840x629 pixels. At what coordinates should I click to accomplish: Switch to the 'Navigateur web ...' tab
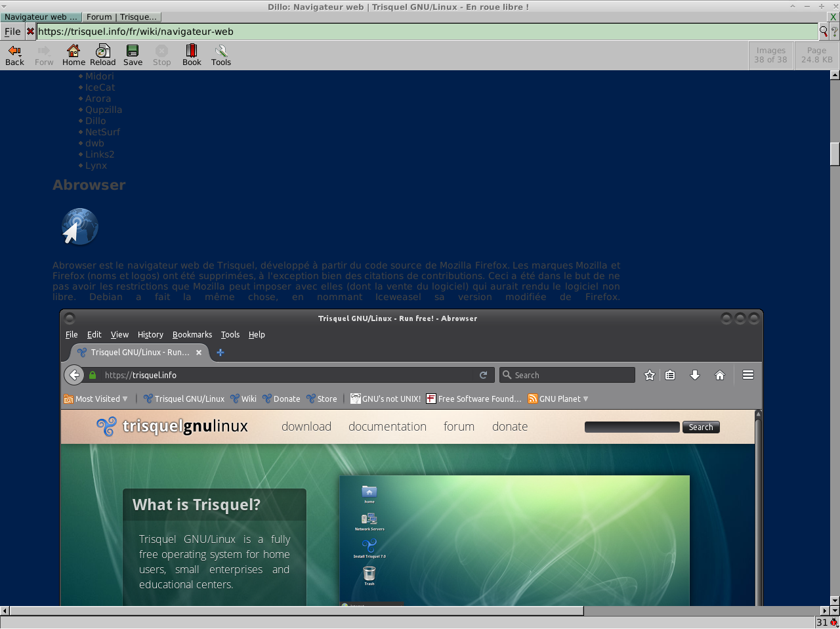point(41,17)
